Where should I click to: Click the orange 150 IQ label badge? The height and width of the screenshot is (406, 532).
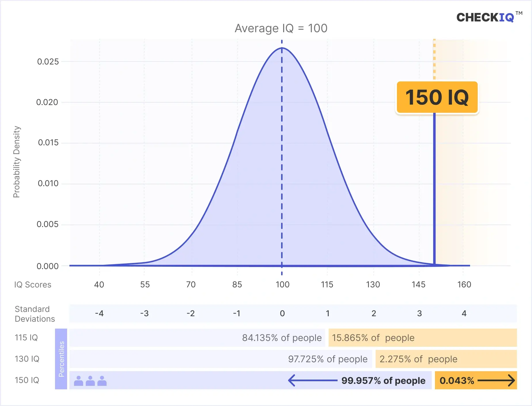[x=437, y=97]
